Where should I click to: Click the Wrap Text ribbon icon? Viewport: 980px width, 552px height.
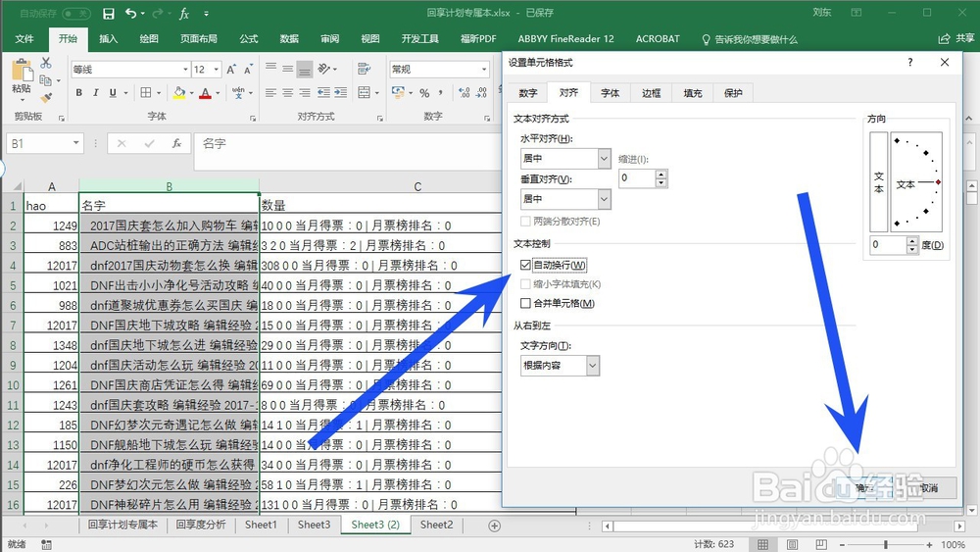[x=364, y=68]
